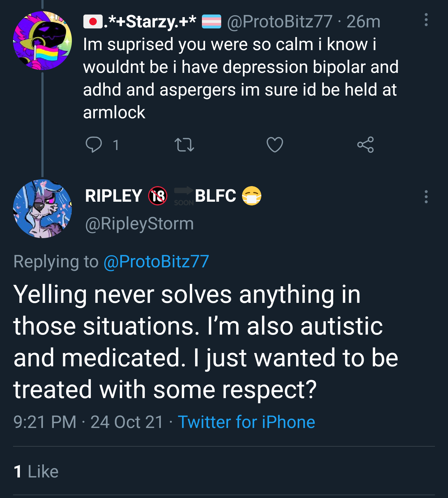Share Starzy's tweet using the share icon

click(366, 145)
